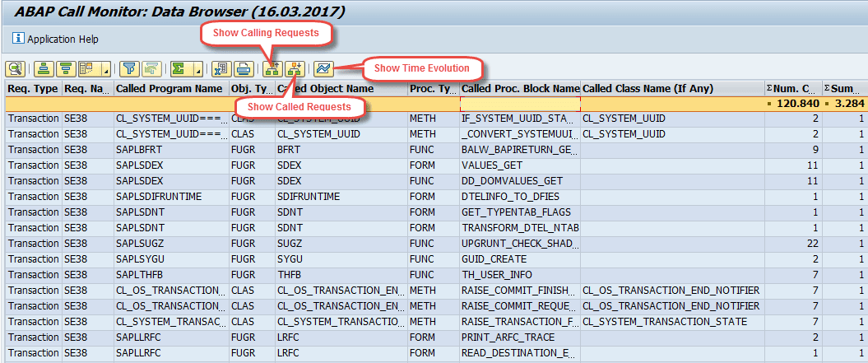Click the greyed delete-filter icon

[x=151, y=68]
